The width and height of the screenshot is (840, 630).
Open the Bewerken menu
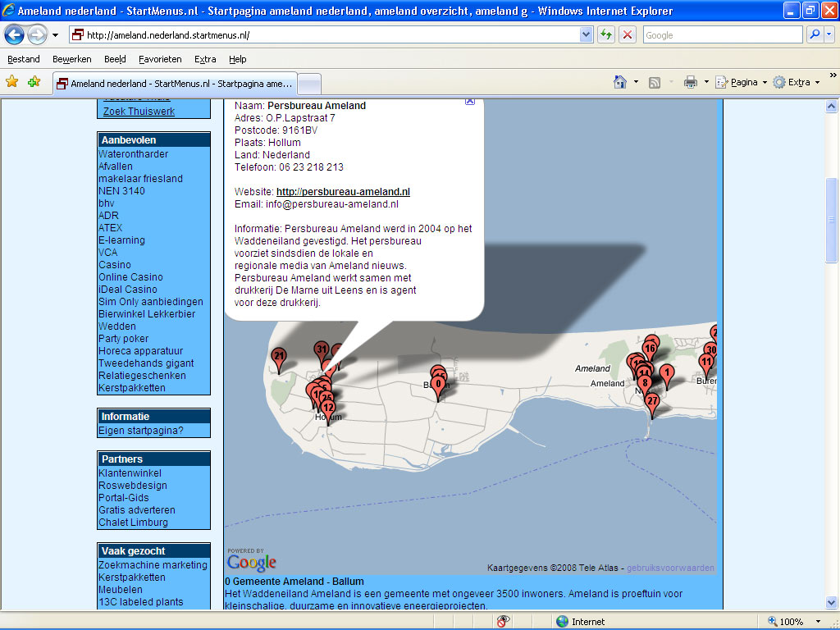tap(72, 59)
